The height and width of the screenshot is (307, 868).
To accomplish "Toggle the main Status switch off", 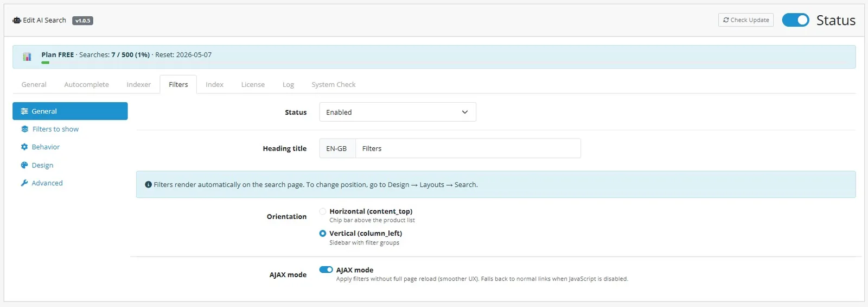I will coord(795,20).
